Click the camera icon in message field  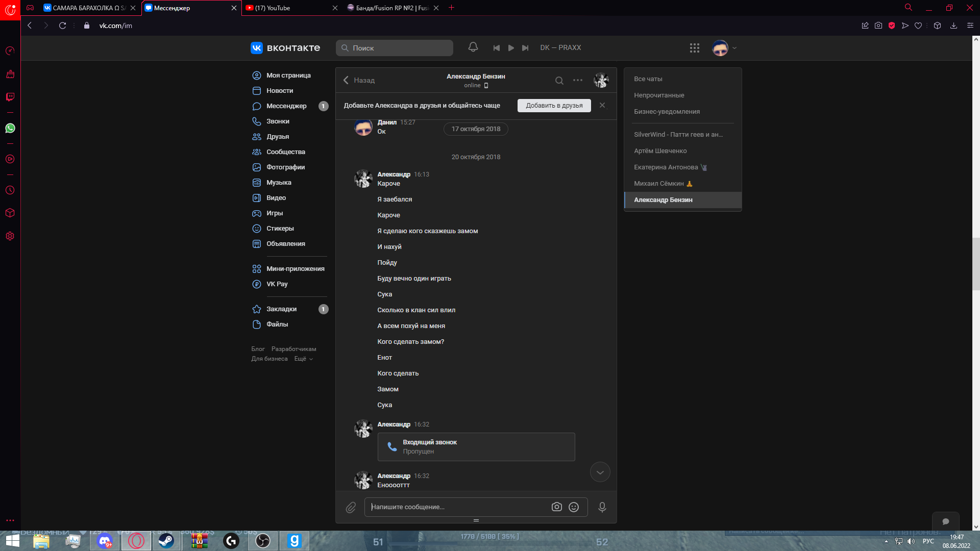click(556, 507)
